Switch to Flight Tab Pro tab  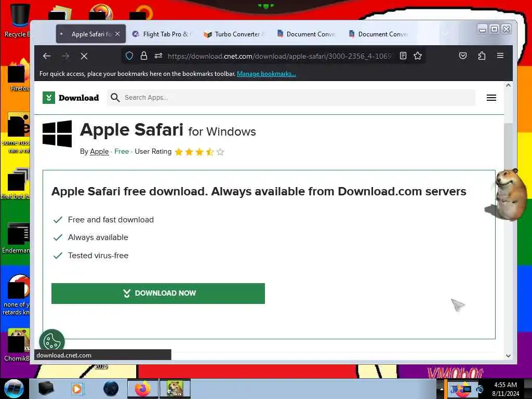(162, 34)
